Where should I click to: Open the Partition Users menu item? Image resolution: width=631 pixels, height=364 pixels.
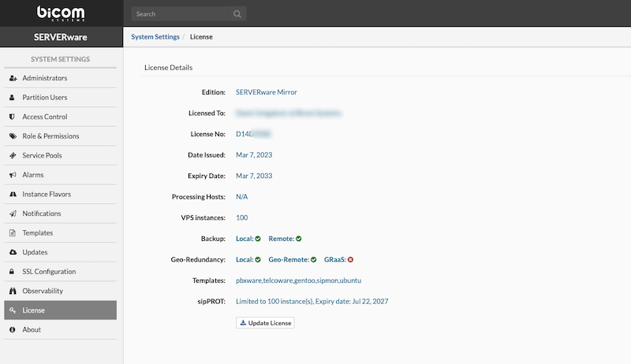[44, 98]
